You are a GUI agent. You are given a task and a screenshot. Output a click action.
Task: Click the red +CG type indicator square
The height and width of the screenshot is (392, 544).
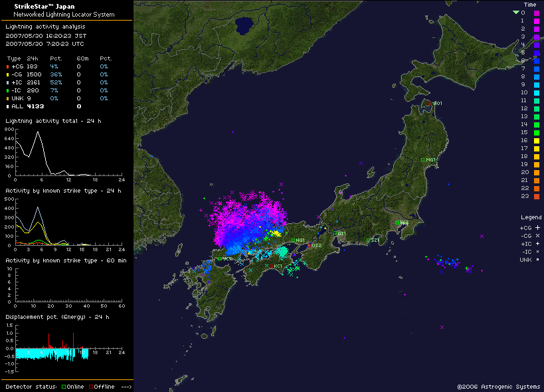click(x=7, y=66)
